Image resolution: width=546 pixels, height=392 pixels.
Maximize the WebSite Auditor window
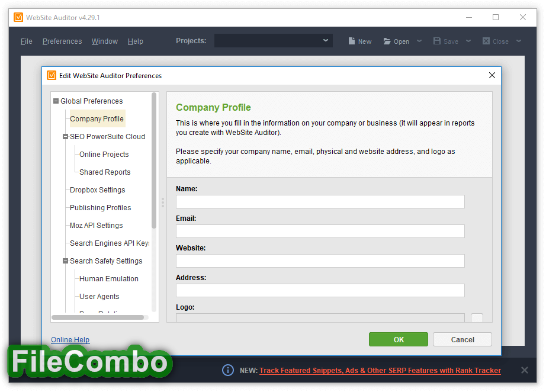(496, 17)
